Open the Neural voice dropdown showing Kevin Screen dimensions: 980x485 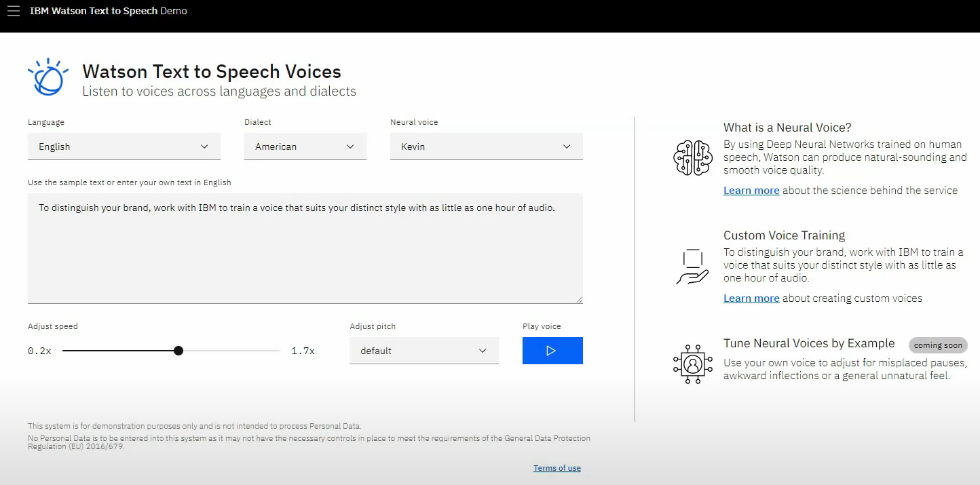click(487, 147)
